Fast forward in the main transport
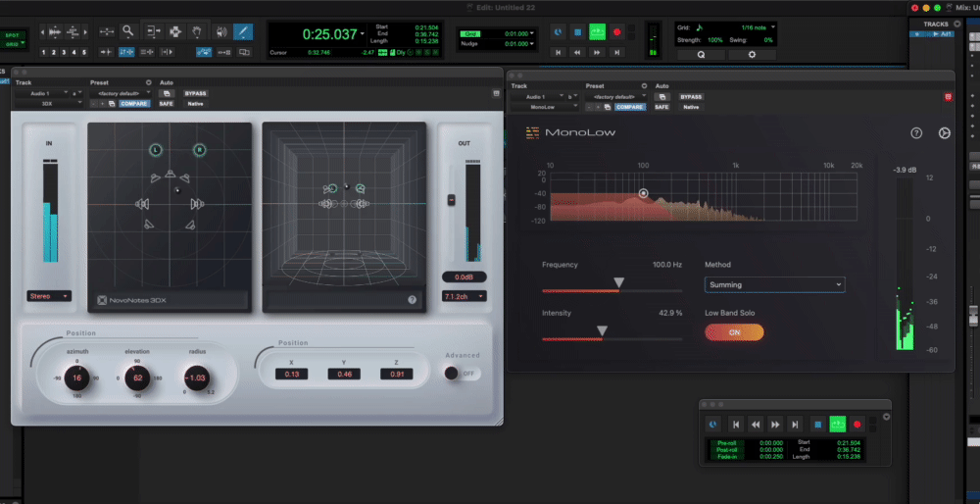980x504 pixels. point(597,53)
